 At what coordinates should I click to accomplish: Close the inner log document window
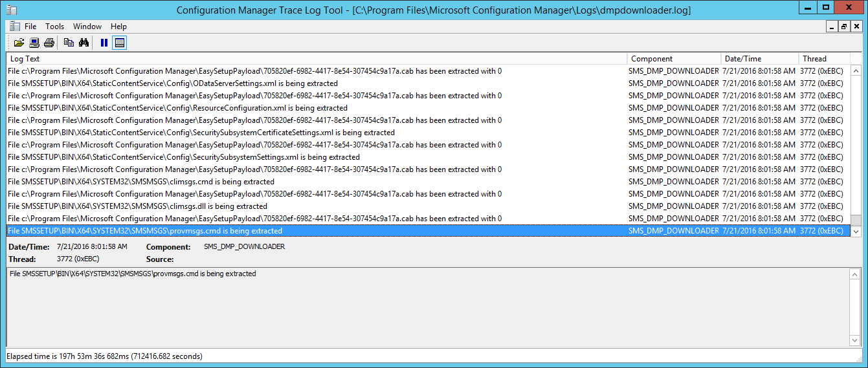[x=856, y=27]
